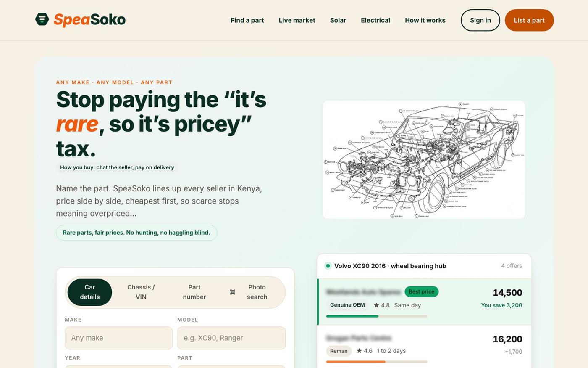This screenshot has width=588, height=368.
Task: Open the Find a part menu item
Action: (247, 20)
